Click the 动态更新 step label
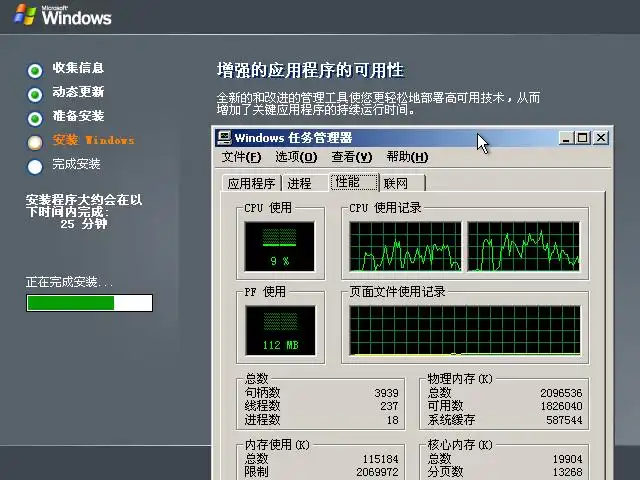Image resolution: width=640 pixels, height=480 pixels. [x=78, y=92]
